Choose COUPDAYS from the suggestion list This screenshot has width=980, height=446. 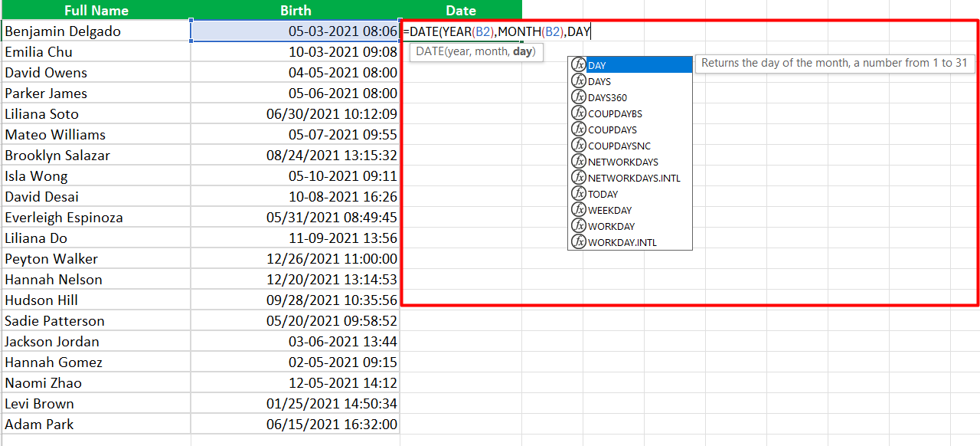(x=630, y=130)
